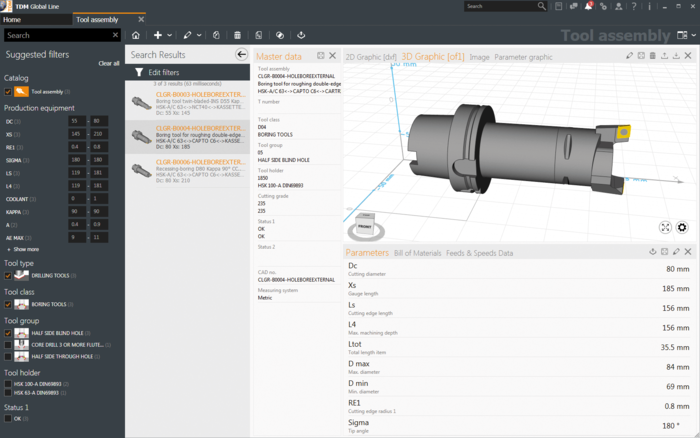Check HALF SIDE THROUGH HOLE checkbox

(x=8, y=356)
